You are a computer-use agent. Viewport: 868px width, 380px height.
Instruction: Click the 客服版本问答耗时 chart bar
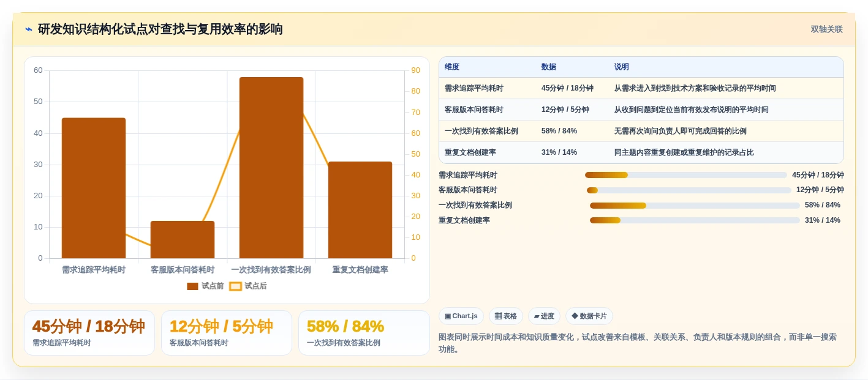pyautogui.click(x=183, y=239)
